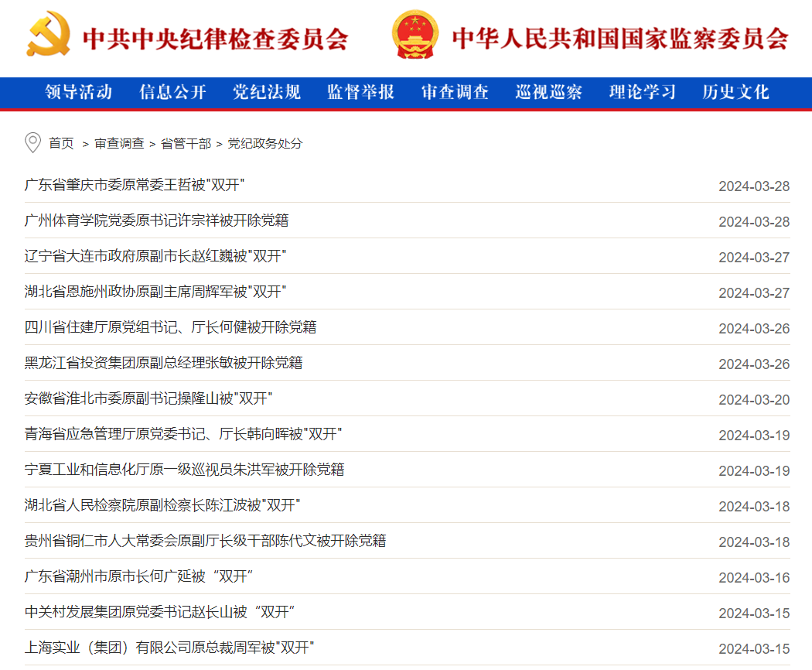Read the 大连市 赵红巍 article

pyautogui.click(x=155, y=256)
